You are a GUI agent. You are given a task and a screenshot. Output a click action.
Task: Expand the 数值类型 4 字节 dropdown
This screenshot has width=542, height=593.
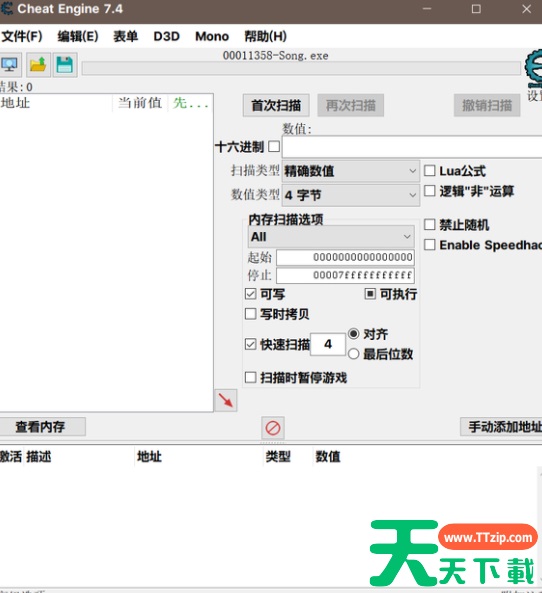[351, 195]
